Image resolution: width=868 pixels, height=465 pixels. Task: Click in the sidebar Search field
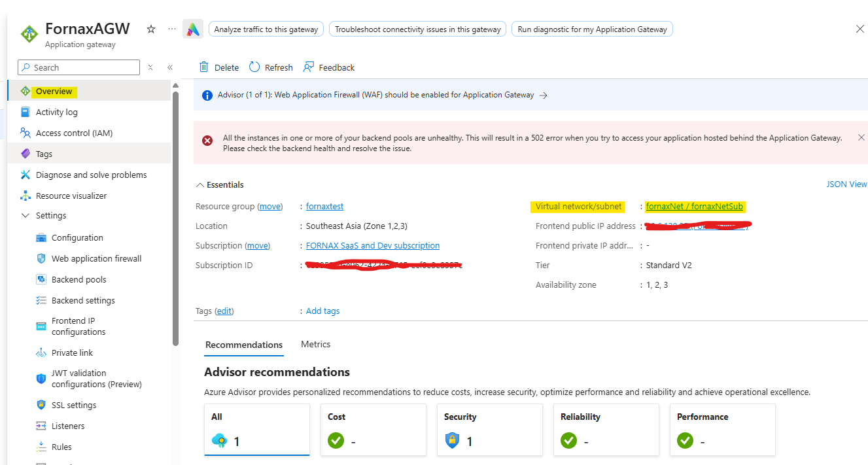tap(78, 67)
